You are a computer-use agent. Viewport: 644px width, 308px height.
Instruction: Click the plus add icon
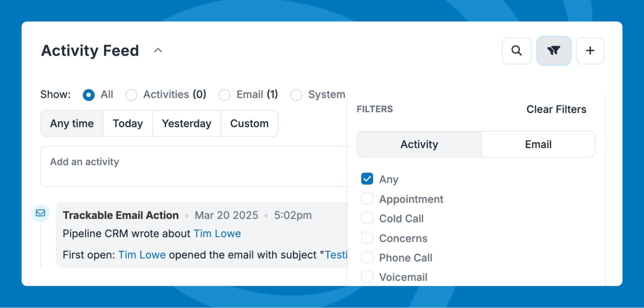[590, 51]
